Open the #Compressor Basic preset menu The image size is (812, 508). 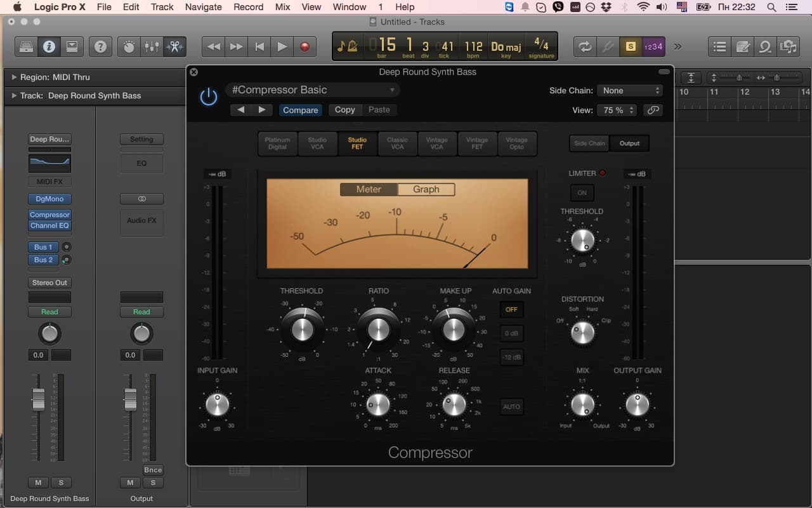coord(313,90)
